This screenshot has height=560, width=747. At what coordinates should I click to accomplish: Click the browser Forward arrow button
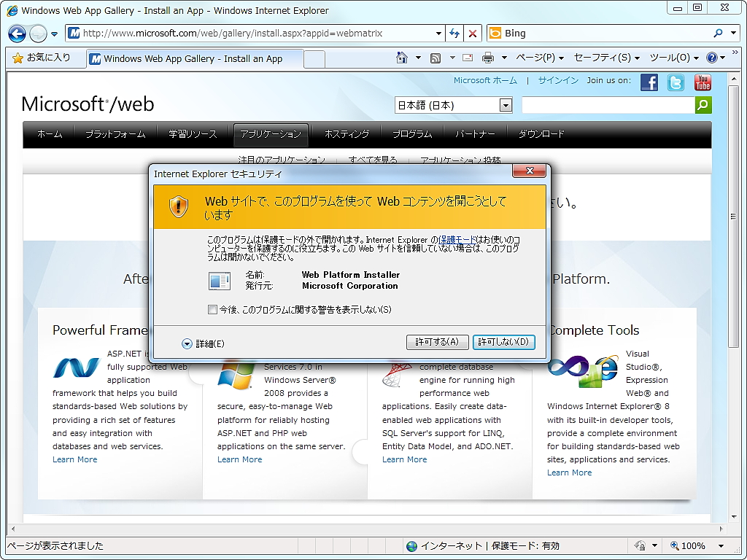(x=38, y=34)
